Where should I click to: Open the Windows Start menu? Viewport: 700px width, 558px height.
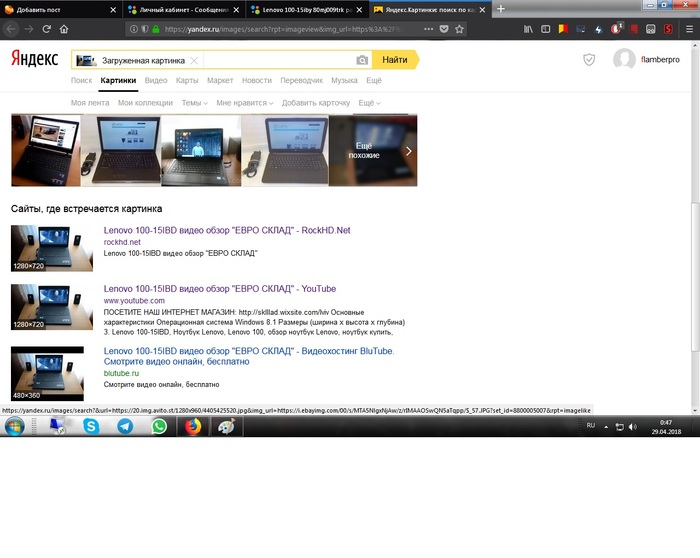pos(15,426)
